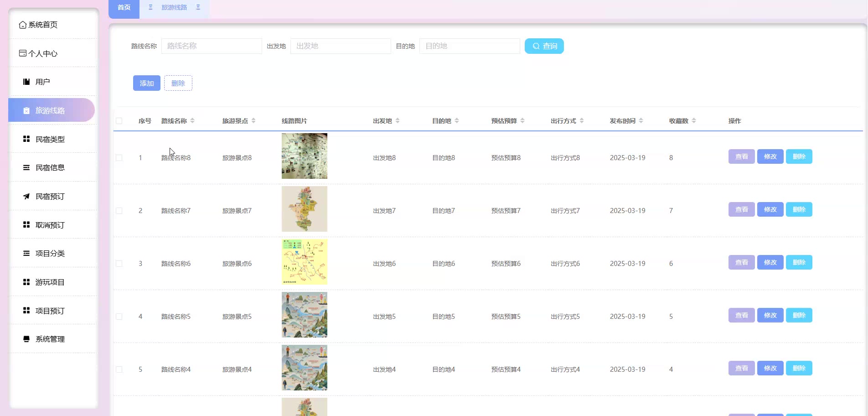
Task: Sort by 发布时间 column arrows
Action: (641, 121)
